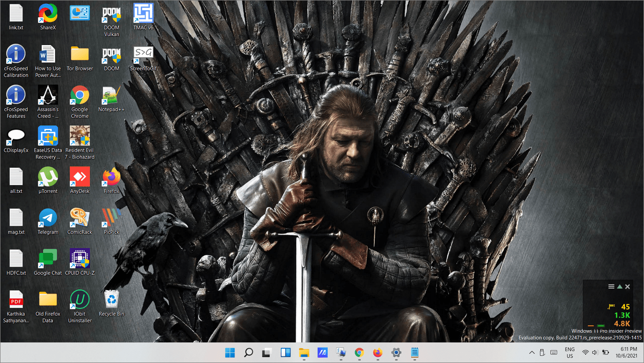Click the orange 4.8K speed value
The height and width of the screenshot is (363, 644).
coord(622,324)
